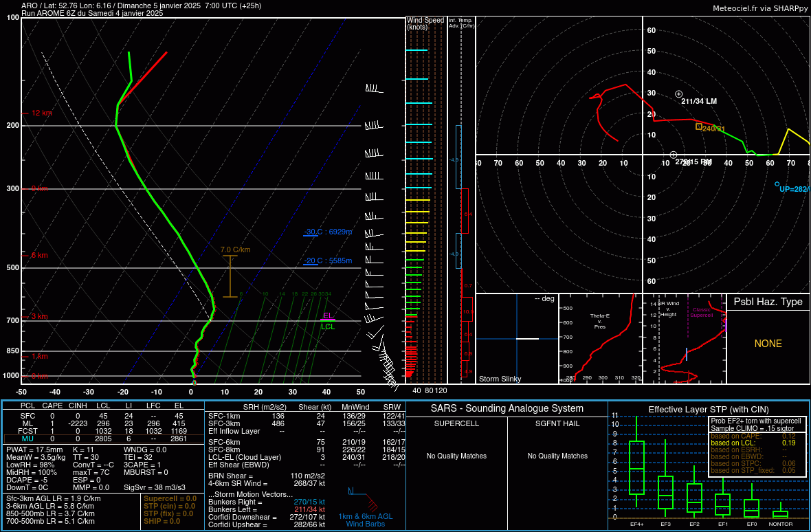811x532 pixels.
Task: Click the STP (cin) = 0.0 value
Action: click(x=170, y=506)
